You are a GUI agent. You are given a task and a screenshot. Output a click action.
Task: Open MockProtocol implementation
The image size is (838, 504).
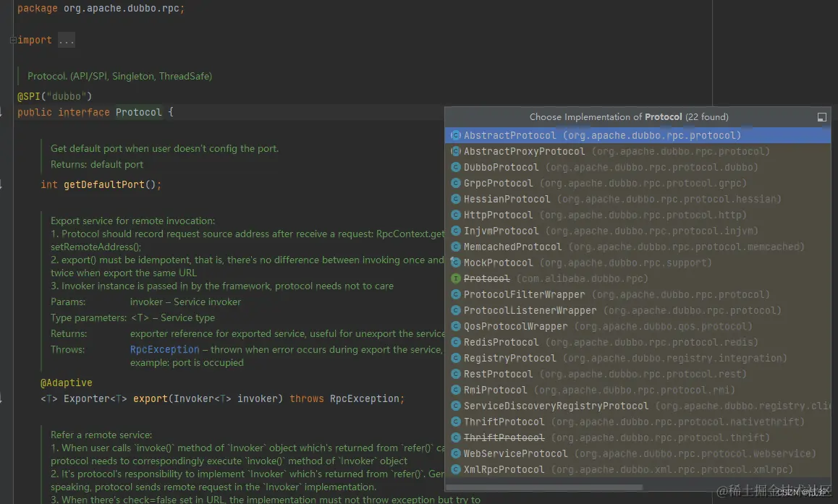[x=638, y=262]
